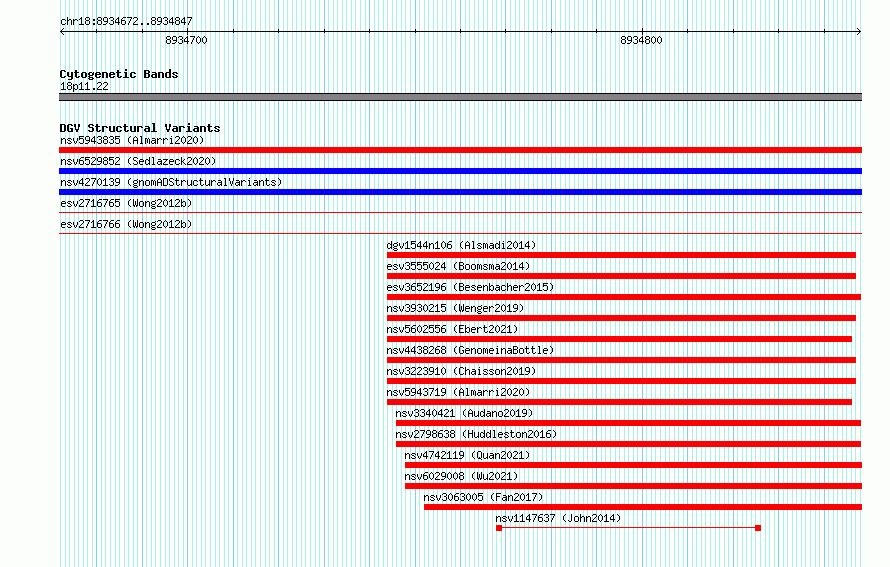Select the gray 18p11.22 cytogenetic band bar

coord(460,97)
